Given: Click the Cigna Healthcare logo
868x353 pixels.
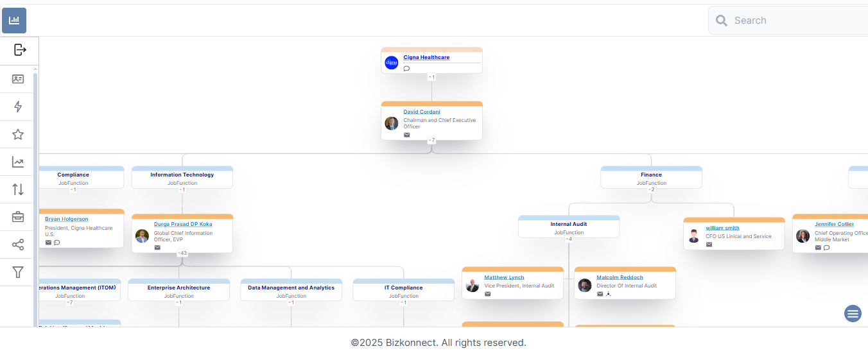Looking at the screenshot, I should click(392, 62).
